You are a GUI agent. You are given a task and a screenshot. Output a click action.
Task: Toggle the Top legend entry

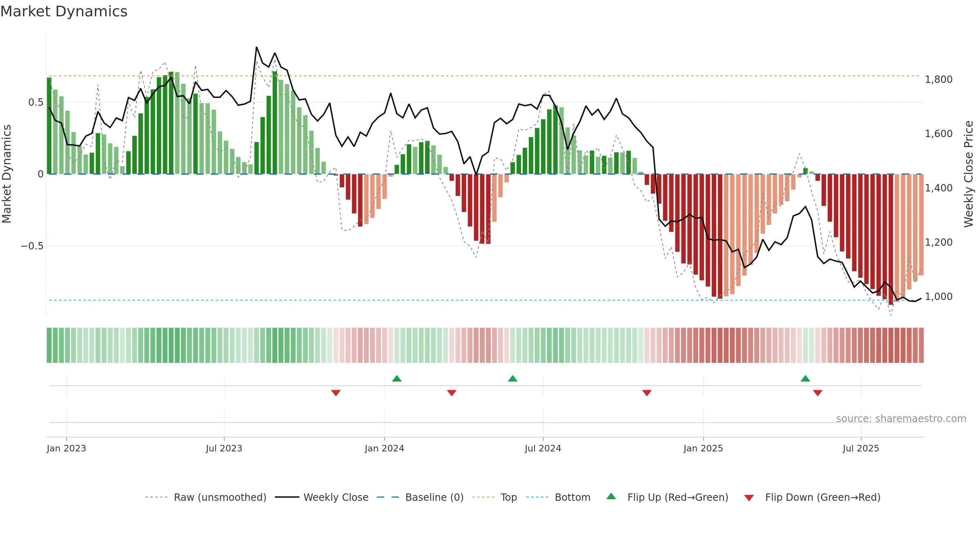[494, 497]
